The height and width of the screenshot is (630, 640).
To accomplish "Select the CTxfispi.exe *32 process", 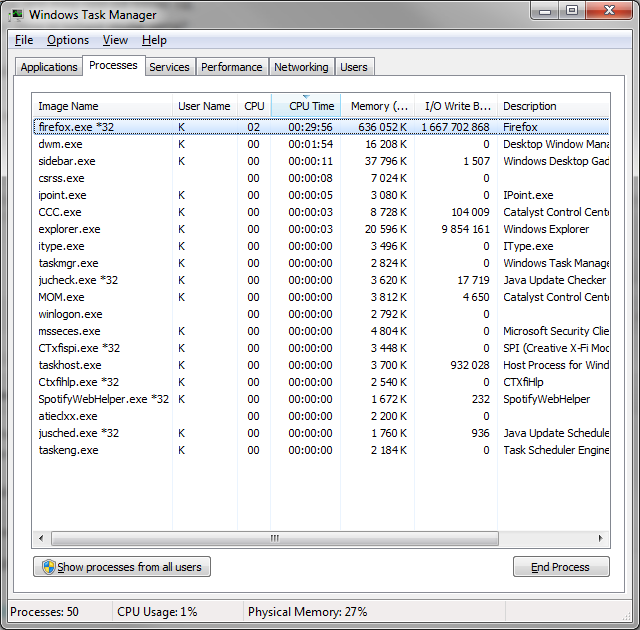I will 321,348.
